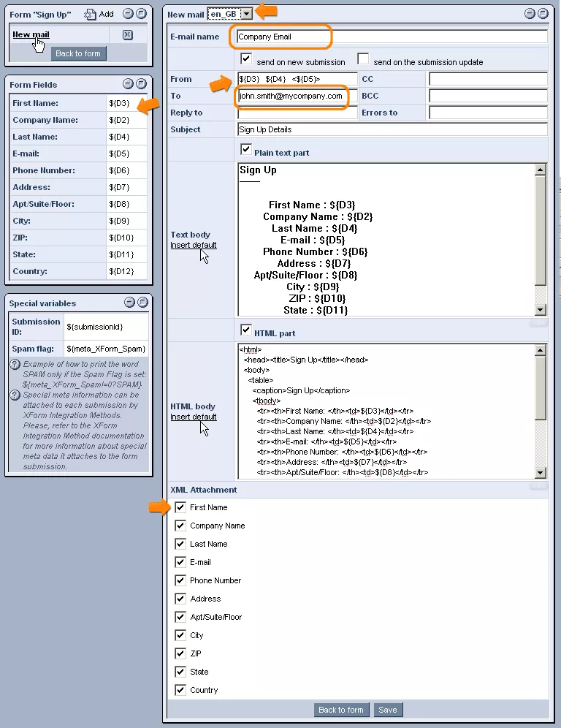Click the HTML body scroll down arrow
This screenshot has height=728, width=561.
coord(540,473)
